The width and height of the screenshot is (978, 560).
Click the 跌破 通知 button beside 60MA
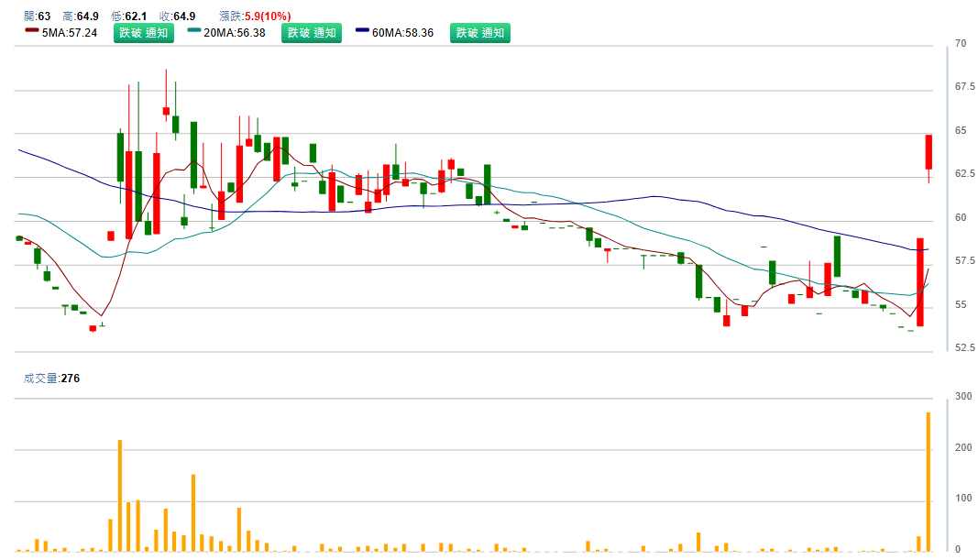479,33
